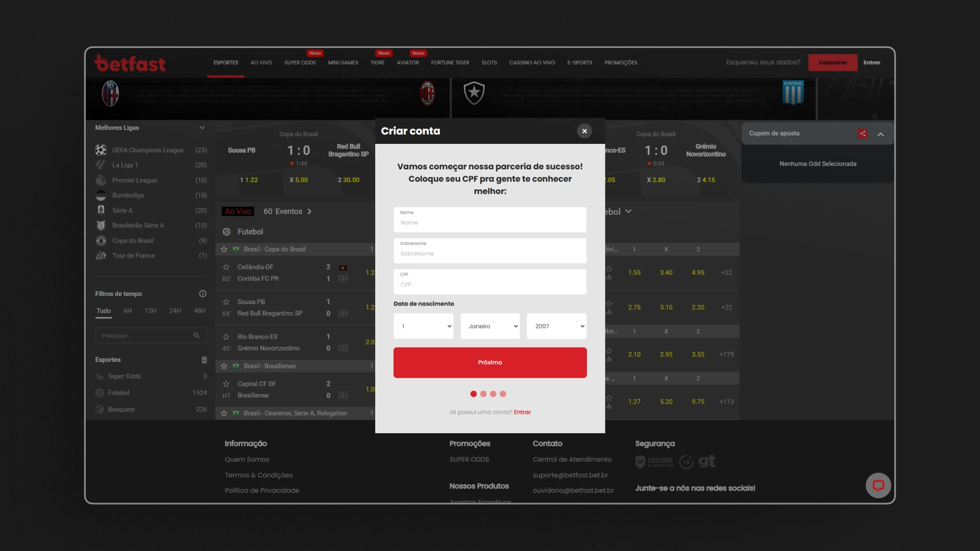Click the Botafogo star crest in banner

[474, 93]
